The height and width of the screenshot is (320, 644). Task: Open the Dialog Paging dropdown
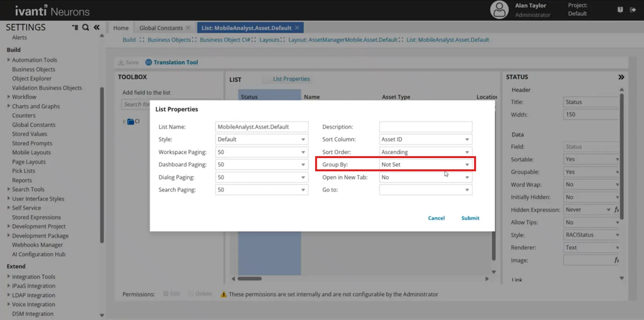[262, 177]
